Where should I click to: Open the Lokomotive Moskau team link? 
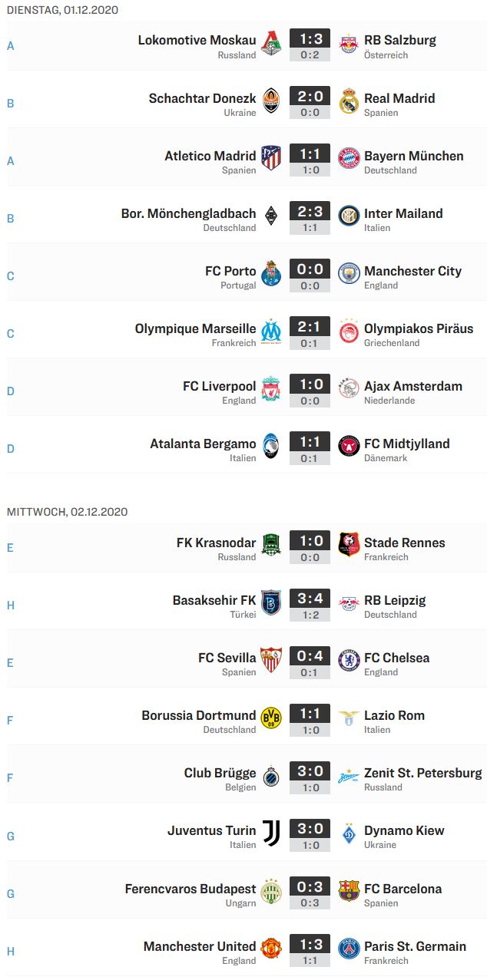[x=197, y=40]
